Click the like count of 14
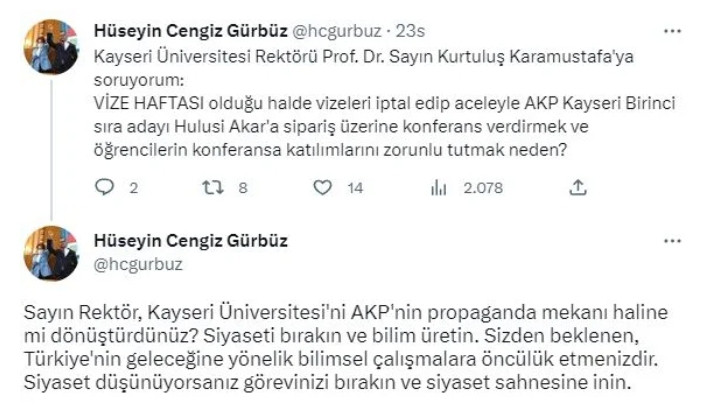Image resolution: width=720 pixels, height=420 pixels. [355, 187]
